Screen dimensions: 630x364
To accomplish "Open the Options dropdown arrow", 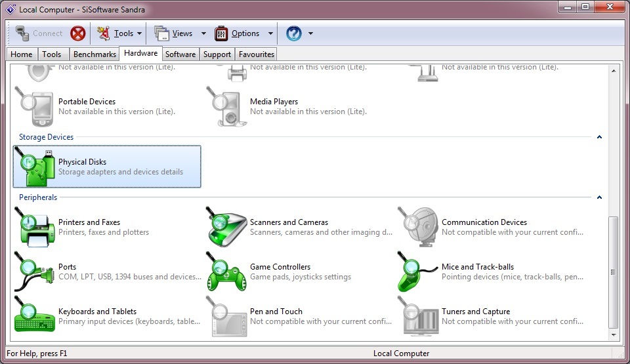I will pyautogui.click(x=270, y=33).
